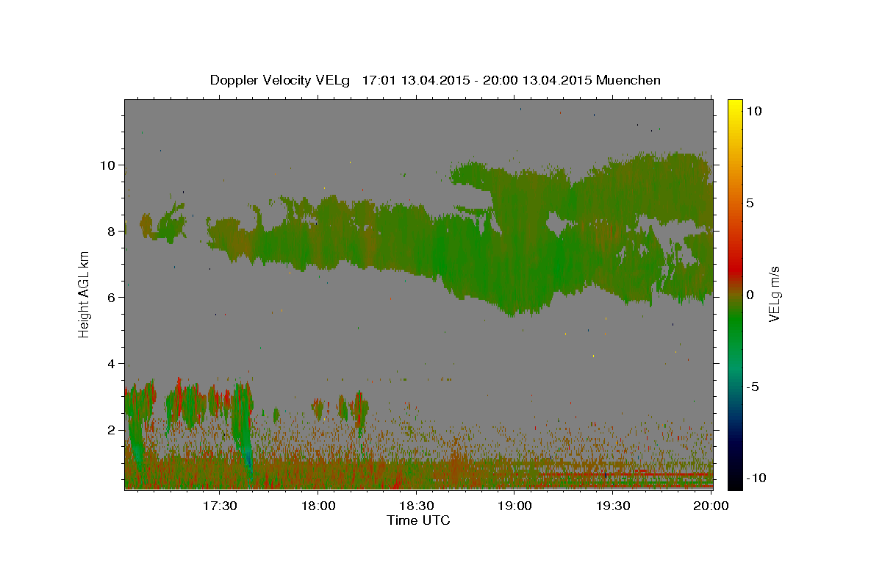This screenshot has width=882, height=588.
Task: Click the 'Time UTC' axis label
Action: coord(418,520)
